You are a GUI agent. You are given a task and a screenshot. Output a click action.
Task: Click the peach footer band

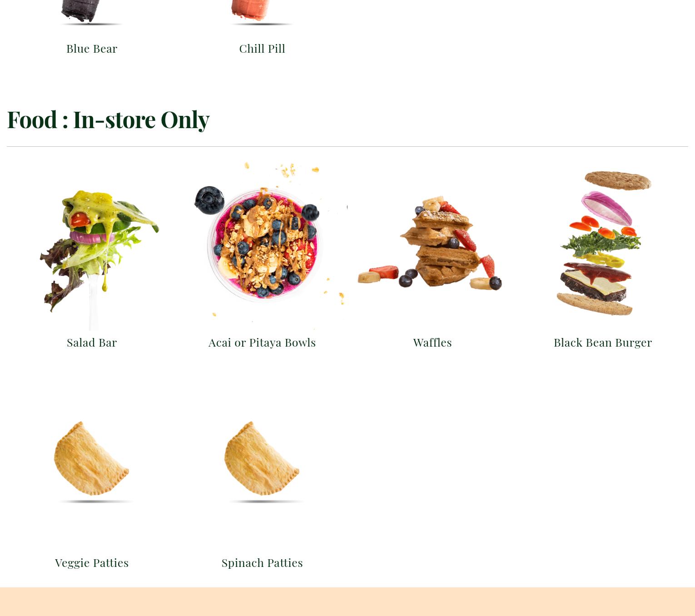pos(347,601)
